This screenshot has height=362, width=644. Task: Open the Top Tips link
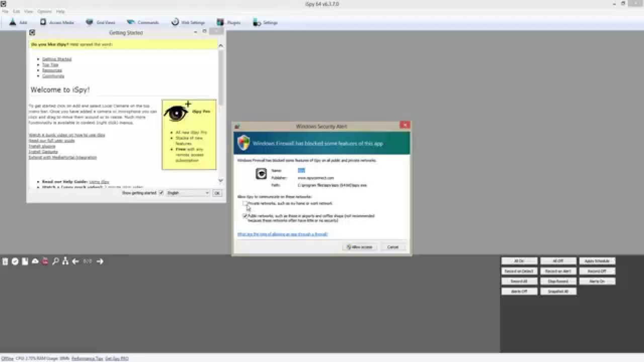[50, 65]
